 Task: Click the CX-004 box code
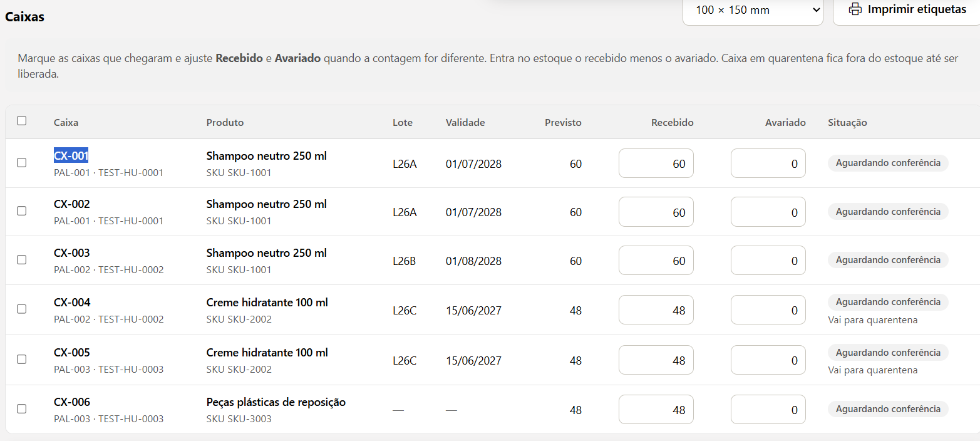pos(72,303)
